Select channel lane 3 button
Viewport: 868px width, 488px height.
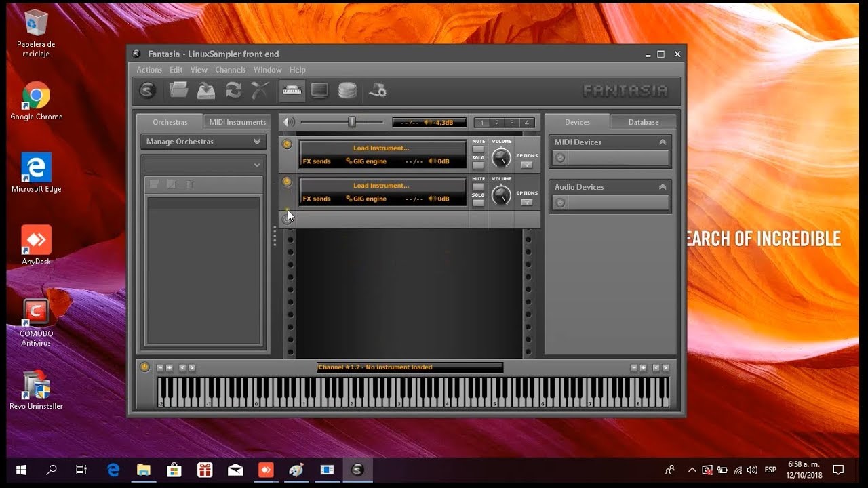pos(512,123)
